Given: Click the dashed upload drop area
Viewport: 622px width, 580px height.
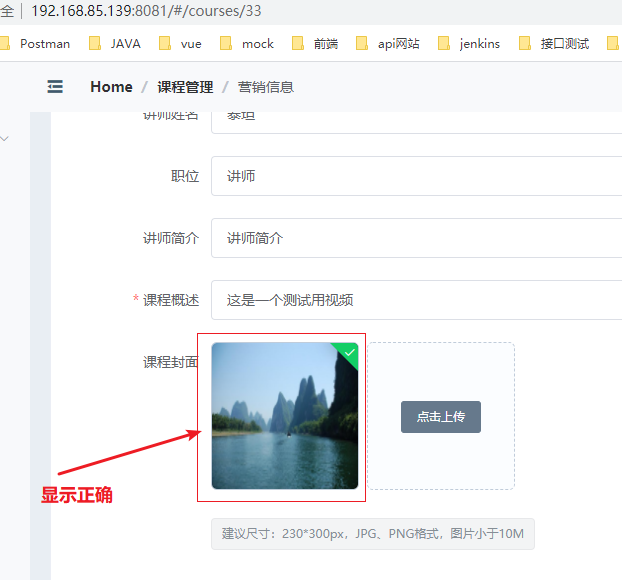Looking at the screenshot, I should click(x=441, y=416).
